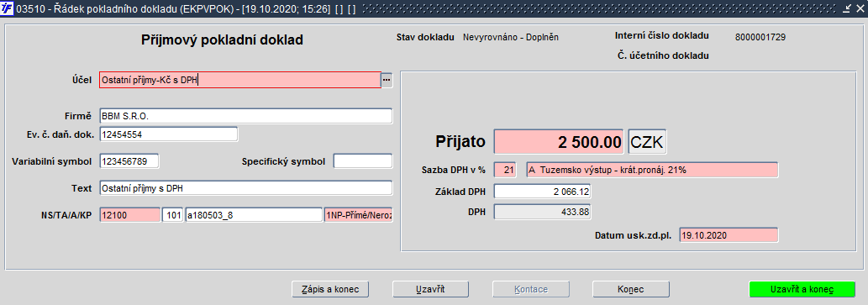This screenshot has width=868, height=305.
Task: Open the Účel lookup ellipsis button
Action: point(387,81)
